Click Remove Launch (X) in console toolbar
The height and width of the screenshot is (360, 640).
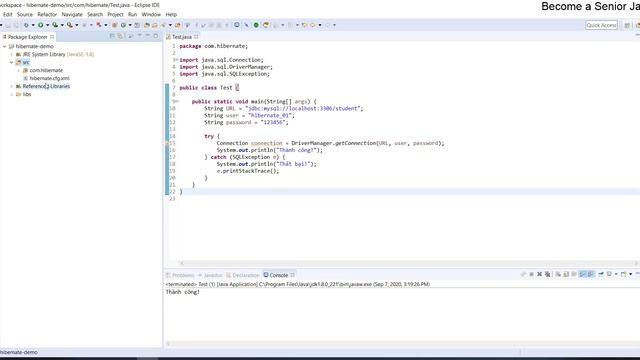[x=540, y=274]
